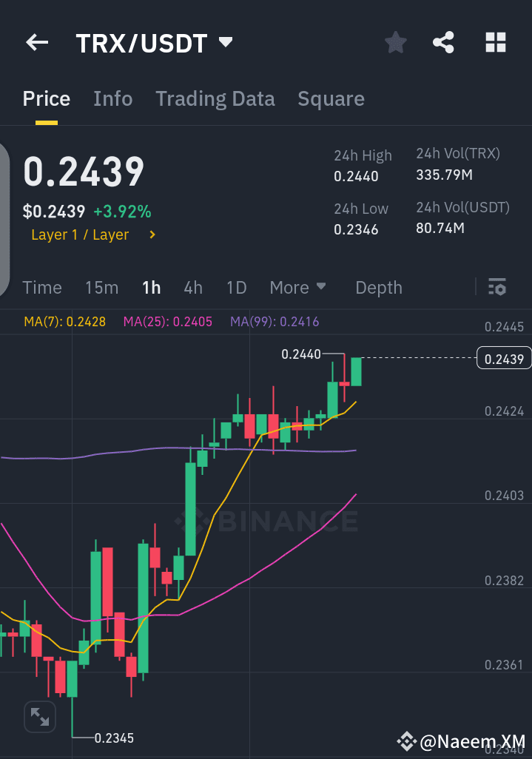Open the grid apps icon top right
Viewport: 532px width, 759px height.
click(494, 42)
